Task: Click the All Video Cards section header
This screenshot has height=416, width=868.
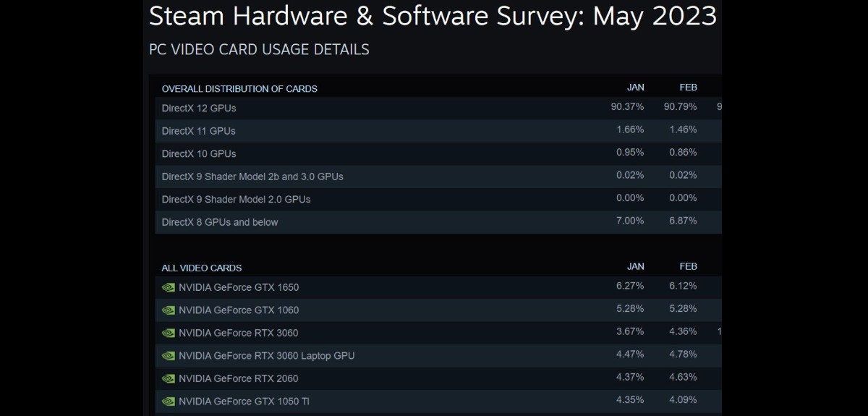Action: point(202,268)
